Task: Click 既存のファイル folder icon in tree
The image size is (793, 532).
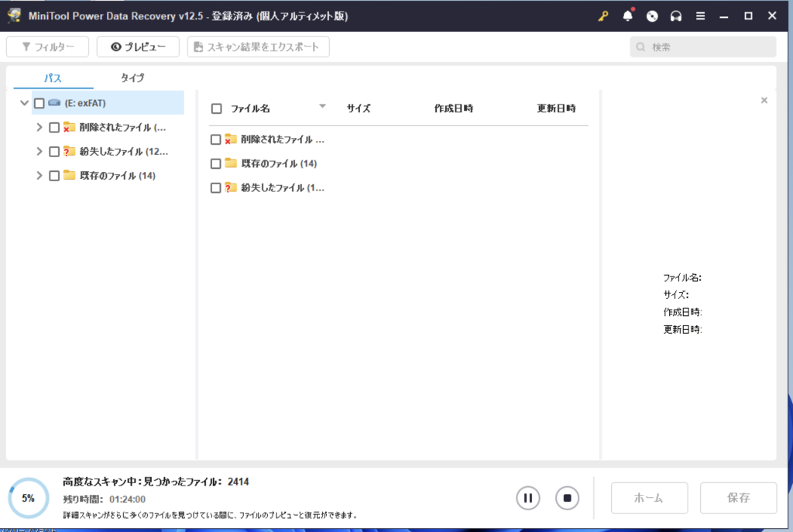Action: tap(69, 175)
